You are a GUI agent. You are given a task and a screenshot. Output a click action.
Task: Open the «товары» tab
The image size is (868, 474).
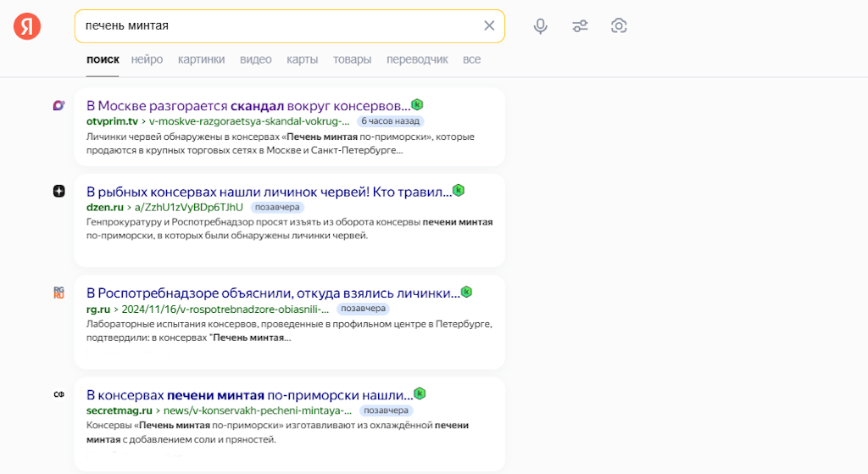(352, 59)
